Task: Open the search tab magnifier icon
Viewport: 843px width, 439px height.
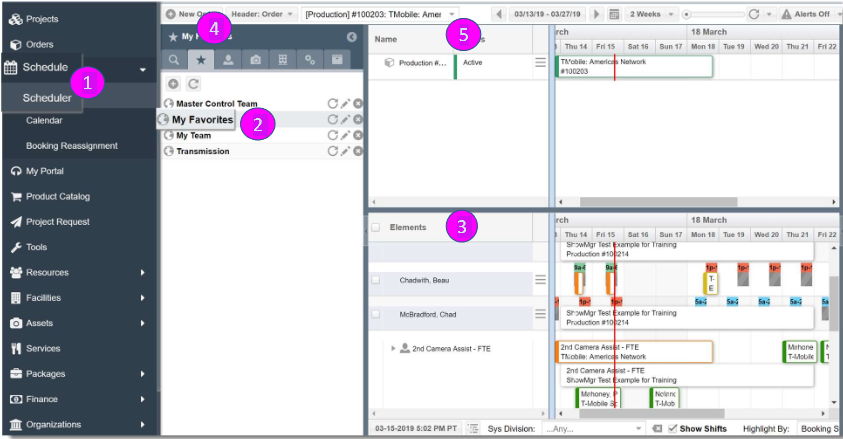Action: point(174,60)
